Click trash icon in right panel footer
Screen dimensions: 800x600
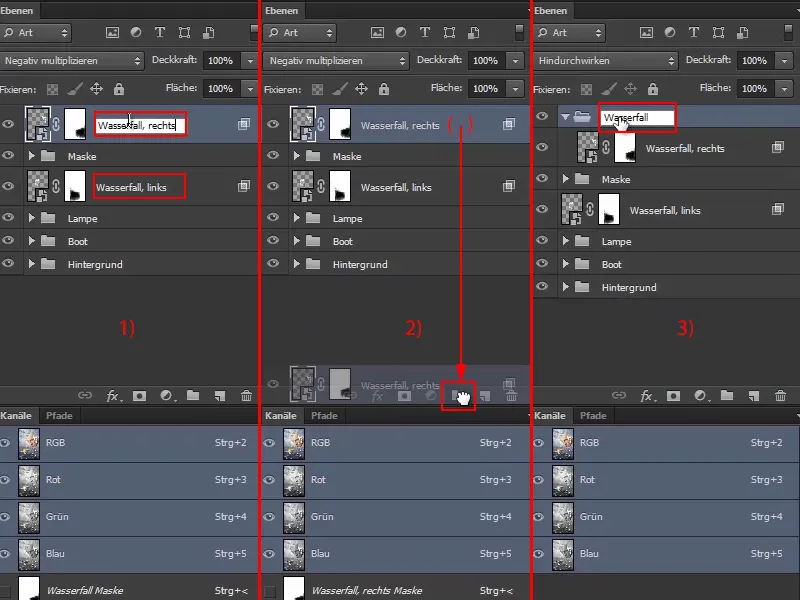point(780,395)
